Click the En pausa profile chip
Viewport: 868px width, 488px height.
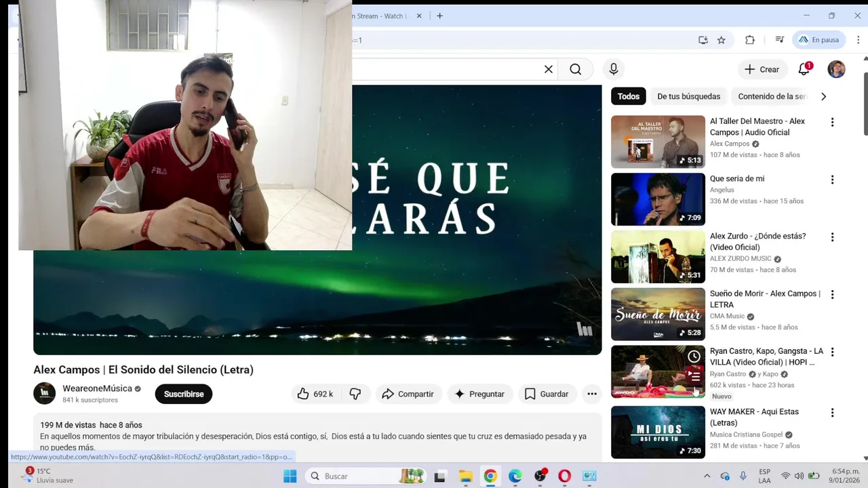point(819,40)
